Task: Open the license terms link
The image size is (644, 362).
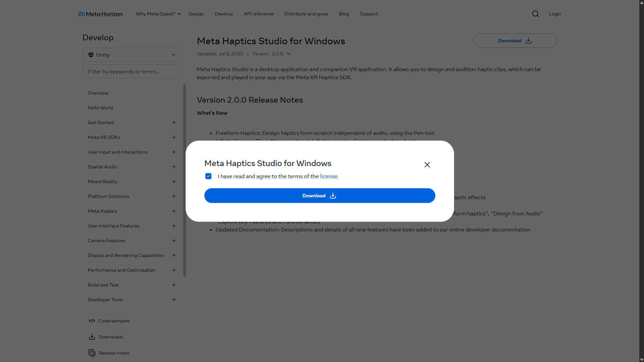Action: pos(328,176)
